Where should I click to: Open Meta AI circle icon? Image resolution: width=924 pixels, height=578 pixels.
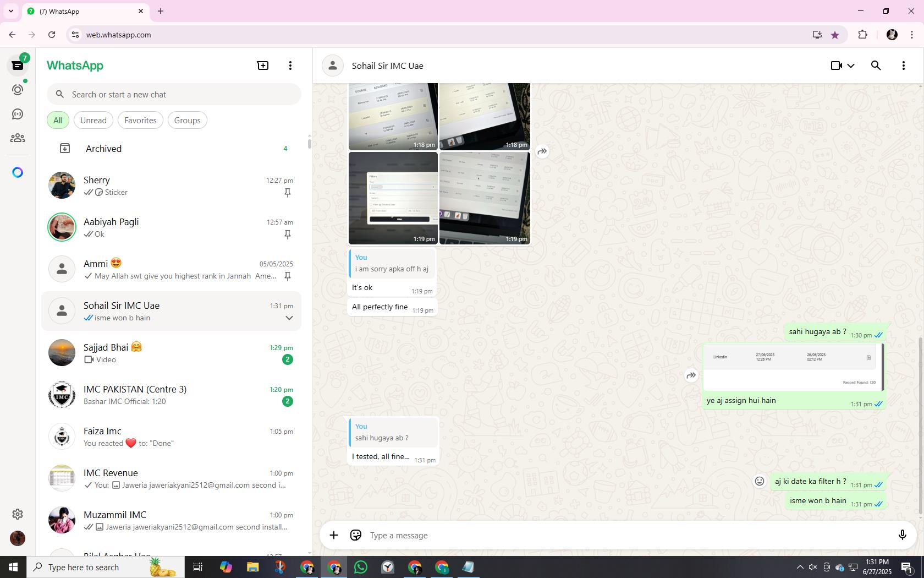pyautogui.click(x=18, y=172)
